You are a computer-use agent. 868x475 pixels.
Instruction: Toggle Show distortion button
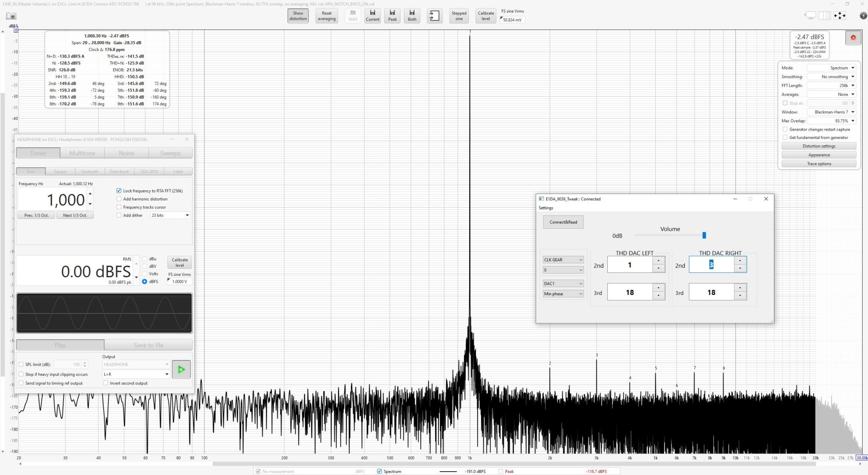point(298,16)
